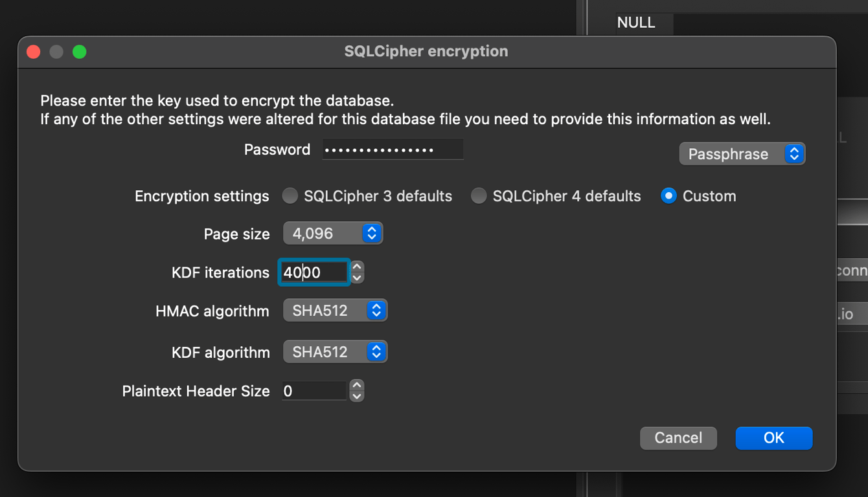
Task: Focus the Plaintext Header Size field
Action: pos(314,391)
